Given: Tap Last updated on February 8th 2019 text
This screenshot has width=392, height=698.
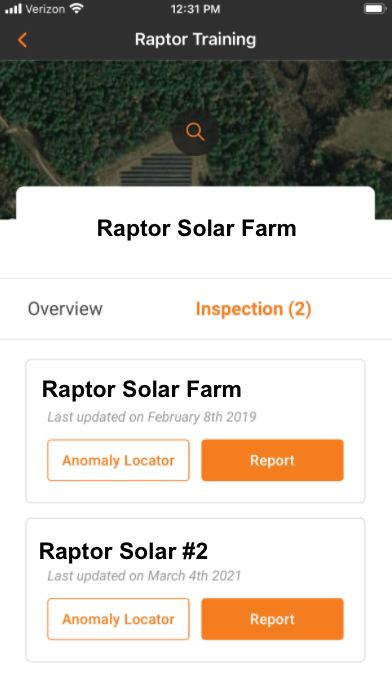Looking at the screenshot, I should click(152, 417).
